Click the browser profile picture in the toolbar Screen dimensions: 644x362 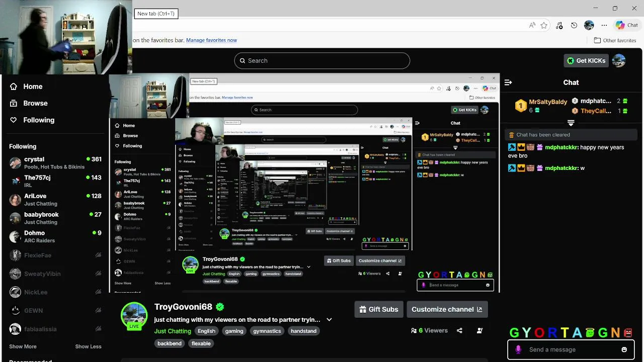point(589,25)
